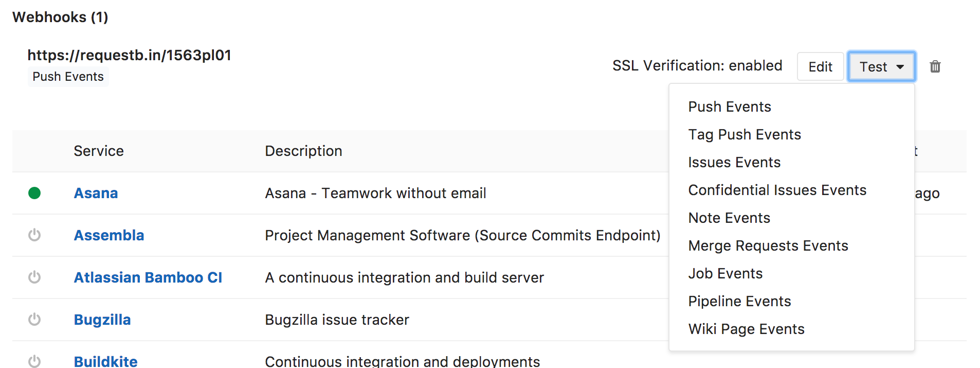This screenshot has height=368, width=980.
Task: Click Buildkite's inactive power icon
Action: [x=34, y=361]
